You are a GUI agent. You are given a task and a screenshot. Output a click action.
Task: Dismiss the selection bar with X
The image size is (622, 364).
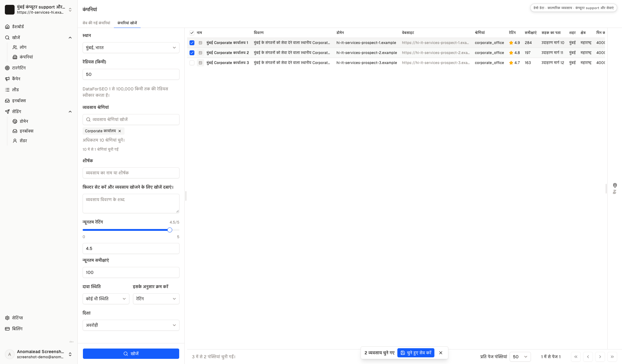[x=441, y=353]
